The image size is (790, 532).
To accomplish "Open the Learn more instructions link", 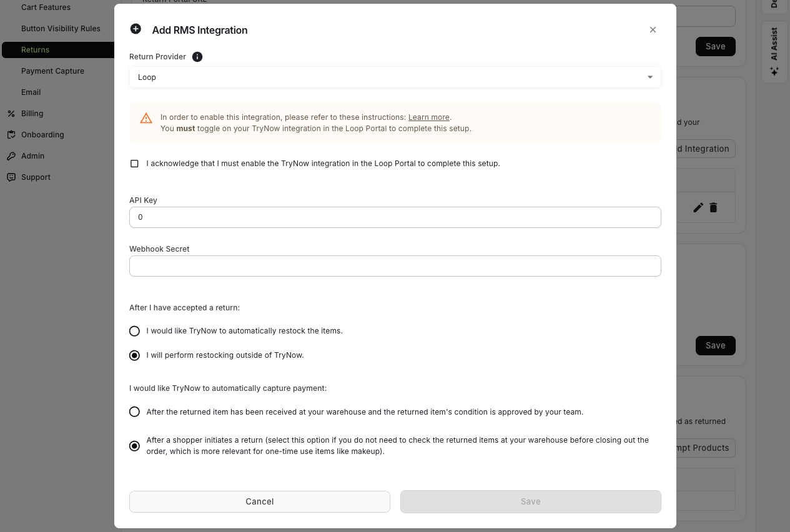I will pos(429,117).
